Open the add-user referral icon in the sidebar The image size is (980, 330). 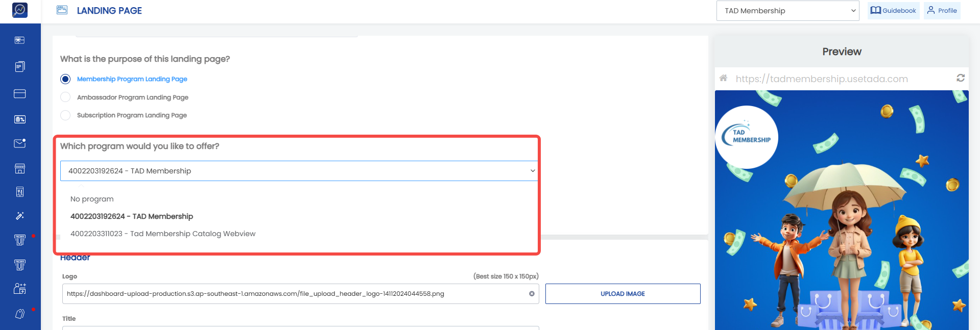pyautogui.click(x=20, y=289)
